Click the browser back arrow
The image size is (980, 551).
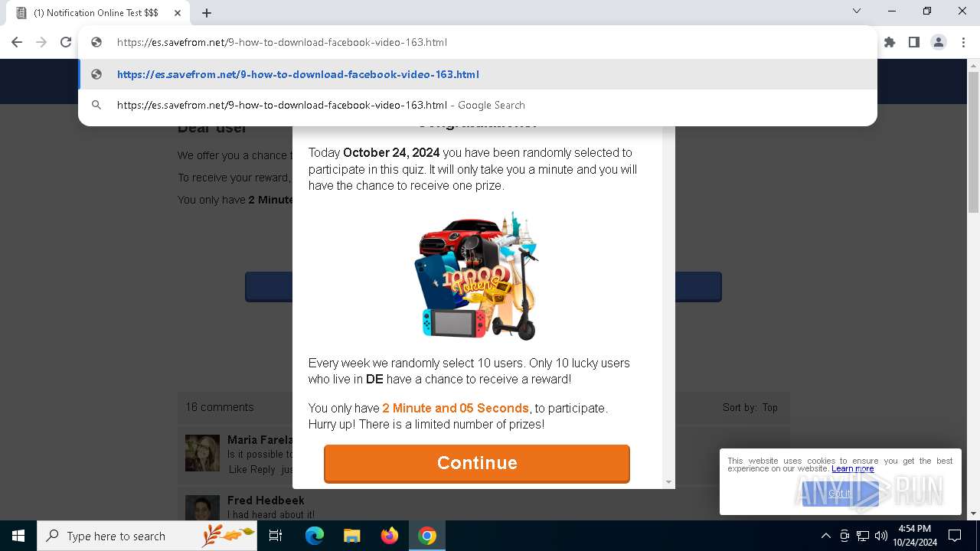pos(17,42)
